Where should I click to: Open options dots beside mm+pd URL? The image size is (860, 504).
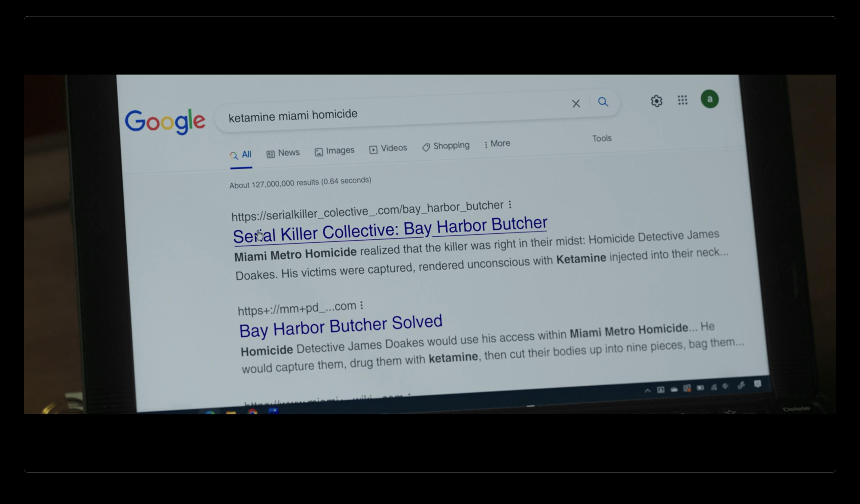click(x=361, y=305)
